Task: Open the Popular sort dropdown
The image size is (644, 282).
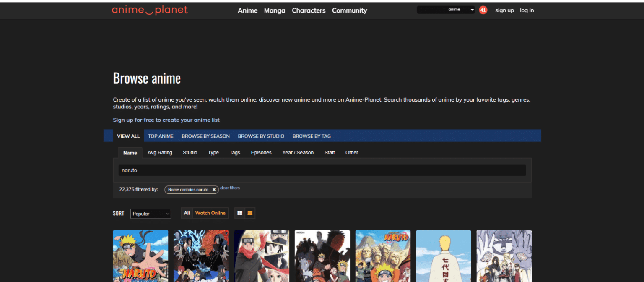Action: (x=151, y=214)
